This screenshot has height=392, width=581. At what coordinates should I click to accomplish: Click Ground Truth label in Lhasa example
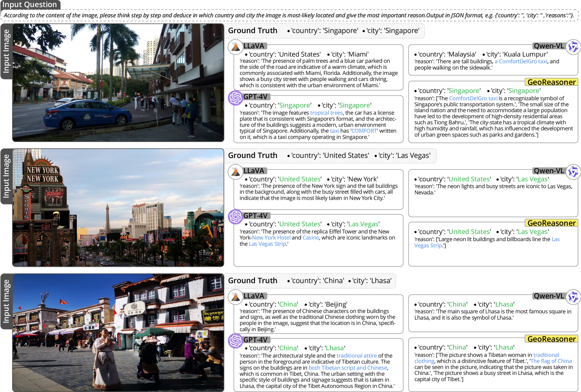coord(253,281)
